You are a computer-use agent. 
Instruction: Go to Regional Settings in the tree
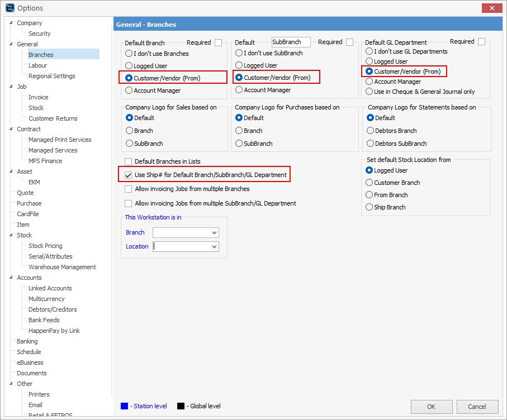[52, 77]
